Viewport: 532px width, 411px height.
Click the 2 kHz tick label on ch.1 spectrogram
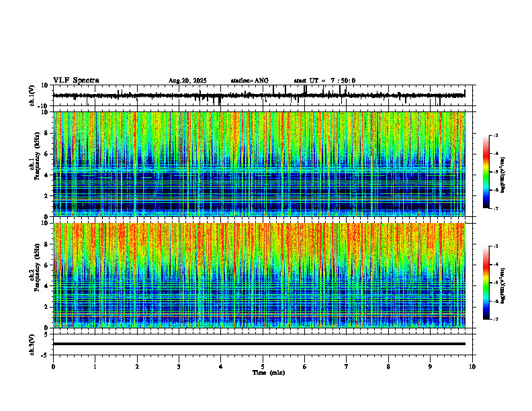47,196
